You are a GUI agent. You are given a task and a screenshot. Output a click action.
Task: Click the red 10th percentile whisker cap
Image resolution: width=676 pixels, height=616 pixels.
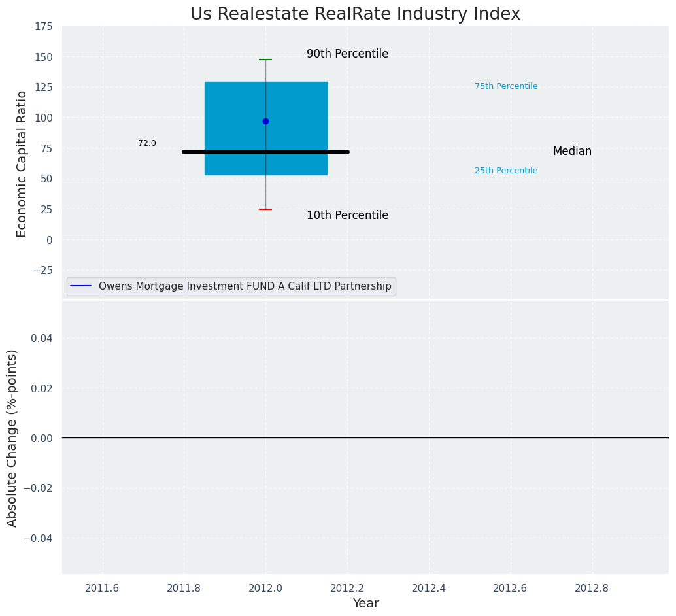[265, 209]
